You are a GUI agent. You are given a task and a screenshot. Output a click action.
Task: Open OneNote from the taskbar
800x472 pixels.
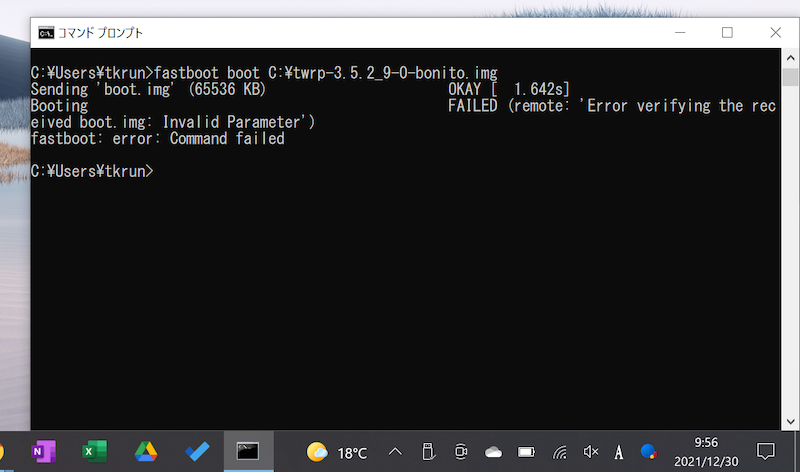44,452
